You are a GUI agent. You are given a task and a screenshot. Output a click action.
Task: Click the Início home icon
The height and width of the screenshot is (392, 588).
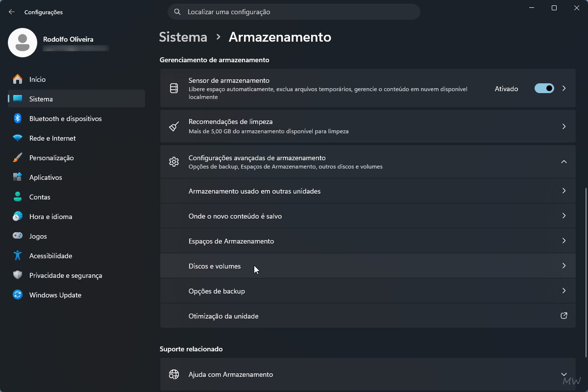click(18, 79)
